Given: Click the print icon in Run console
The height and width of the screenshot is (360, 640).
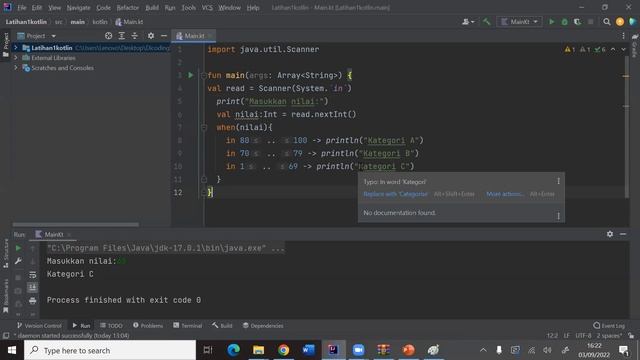Looking at the screenshot, I should pos(33,301).
